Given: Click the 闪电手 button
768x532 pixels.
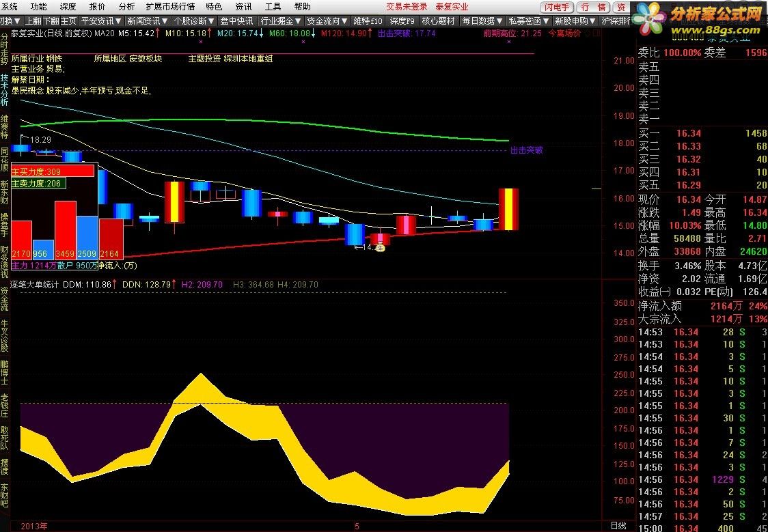Looking at the screenshot, I should point(558,8).
